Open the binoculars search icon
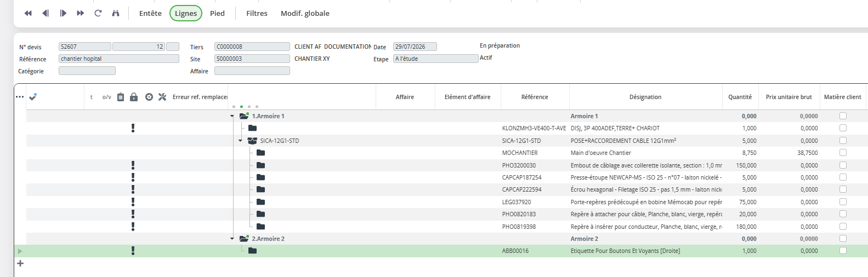Screen dimensions: 868x277 [x=116, y=13]
